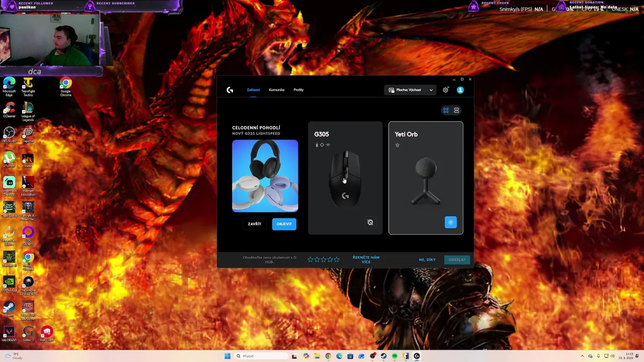
Task: Click the battery icon under G305
Action: (x=316, y=145)
